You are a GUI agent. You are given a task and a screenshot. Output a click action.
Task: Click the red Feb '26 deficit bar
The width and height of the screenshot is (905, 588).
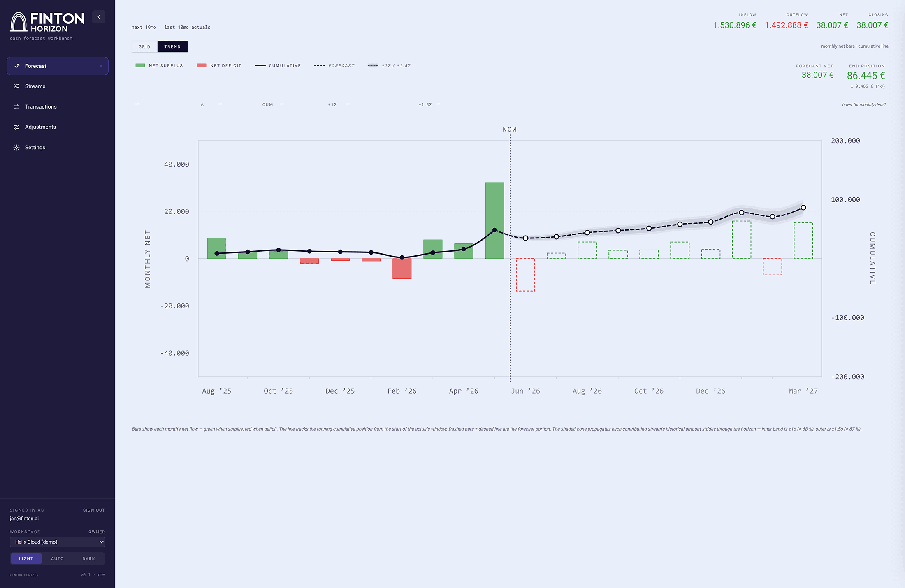pos(402,269)
